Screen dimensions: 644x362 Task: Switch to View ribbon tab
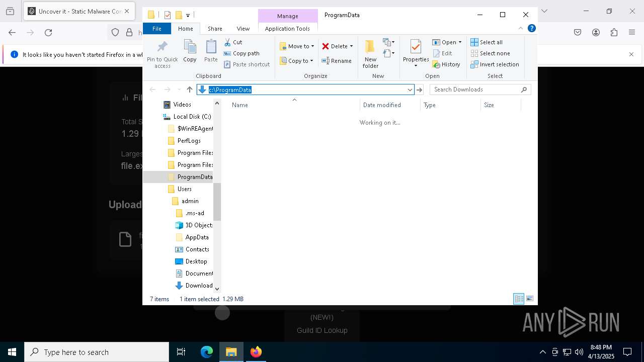tap(243, 29)
